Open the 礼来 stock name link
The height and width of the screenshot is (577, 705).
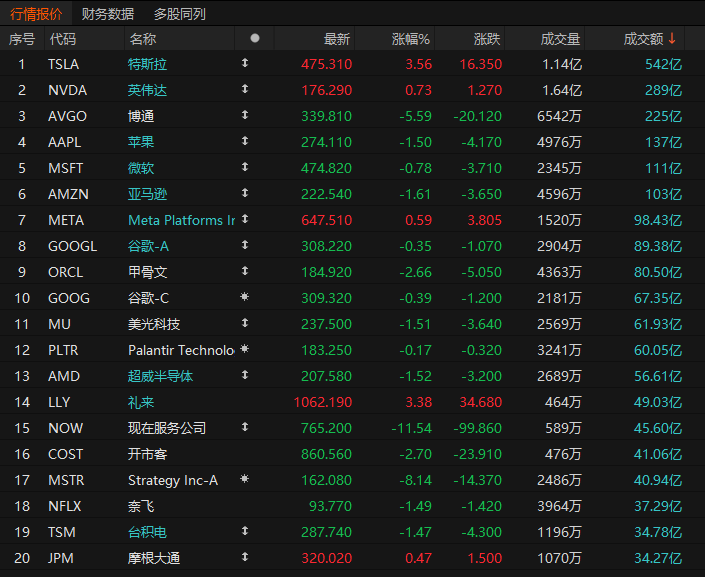(x=141, y=403)
